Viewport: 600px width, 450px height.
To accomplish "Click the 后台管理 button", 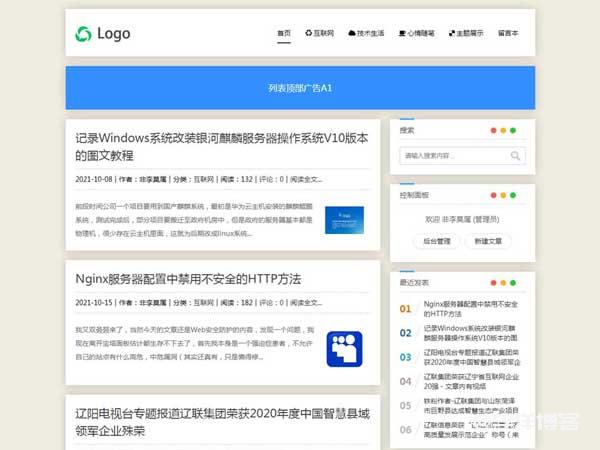I will coord(437,241).
